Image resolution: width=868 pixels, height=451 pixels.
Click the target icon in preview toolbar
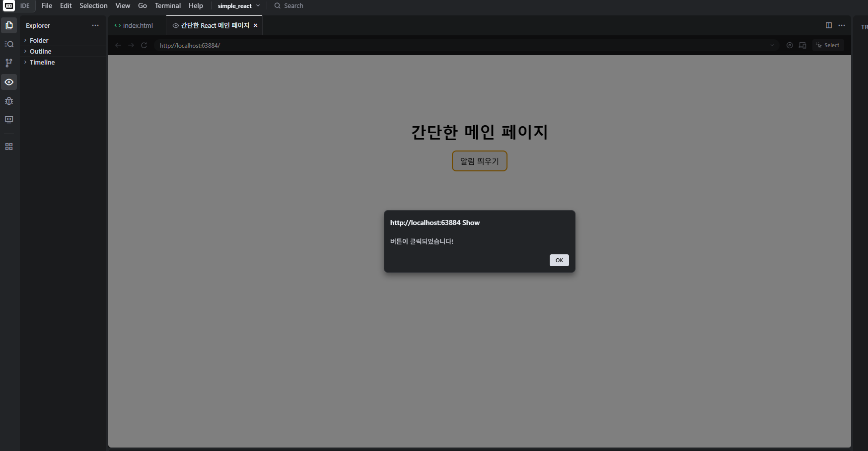coord(790,45)
